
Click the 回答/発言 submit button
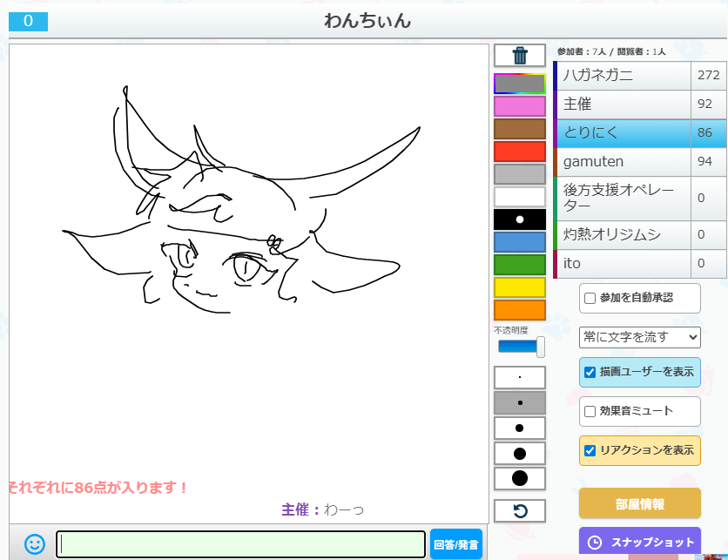pos(455,545)
